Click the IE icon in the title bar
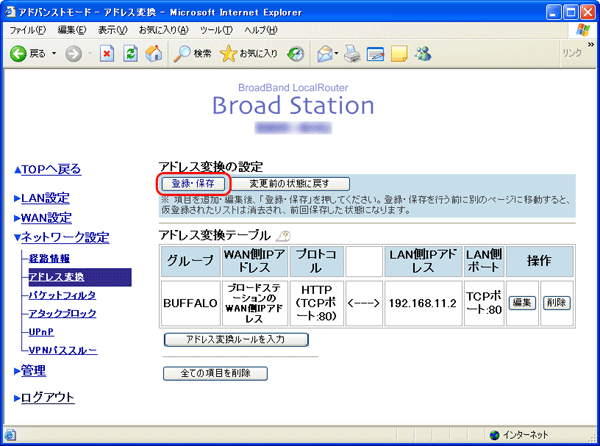This screenshot has height=446, width=600. click(10, 12)
